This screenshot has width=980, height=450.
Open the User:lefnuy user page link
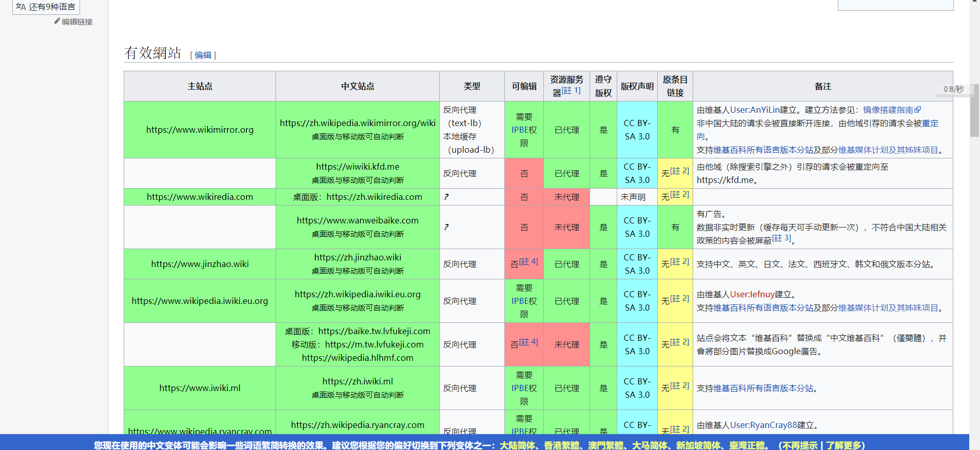coord(752,294)
